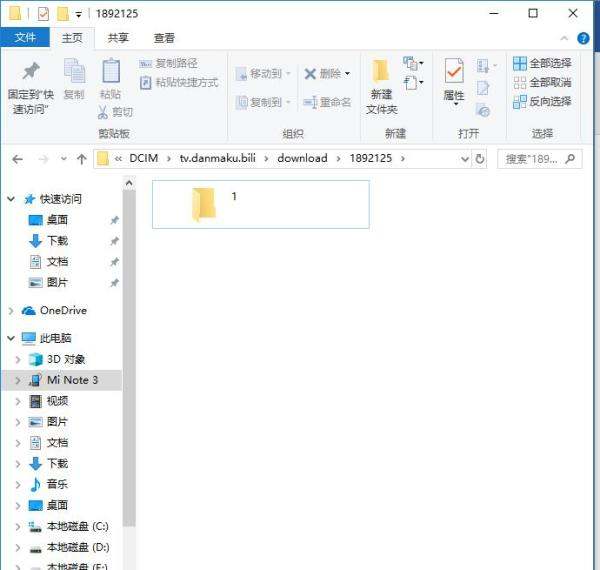Open recent locations dropdown arrow
This screenshot has width=600, height=570.
click(64, 159)
